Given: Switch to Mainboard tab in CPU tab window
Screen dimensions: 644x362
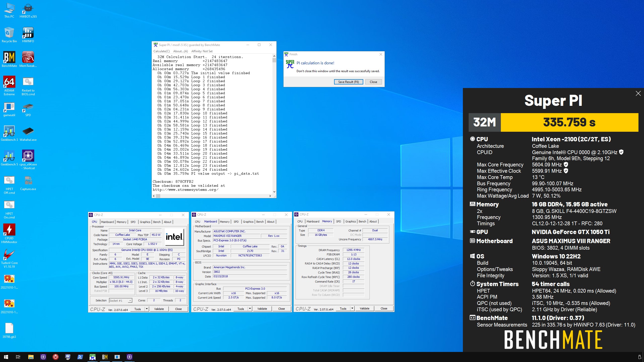Looking at the screenshot, I should 107,222.
